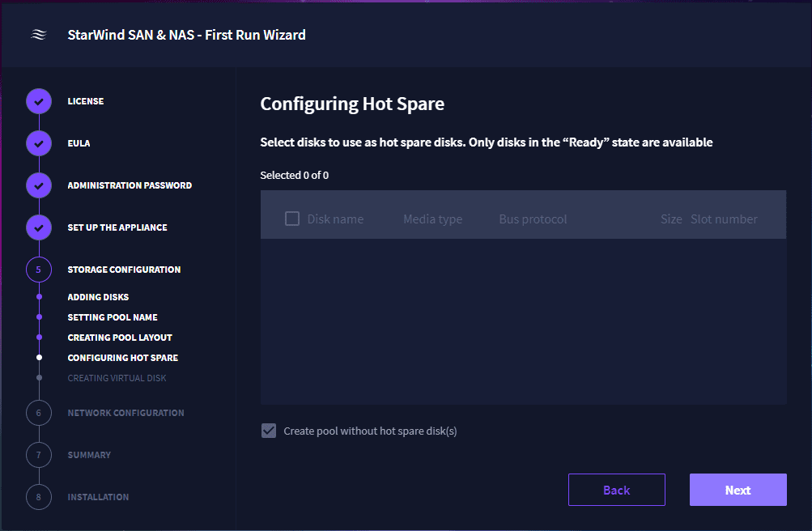Toggle the select-all disks checkbox in header
The width and height of the screenshot is (812, 531).
pyautogui.click(x=292, y=219)
